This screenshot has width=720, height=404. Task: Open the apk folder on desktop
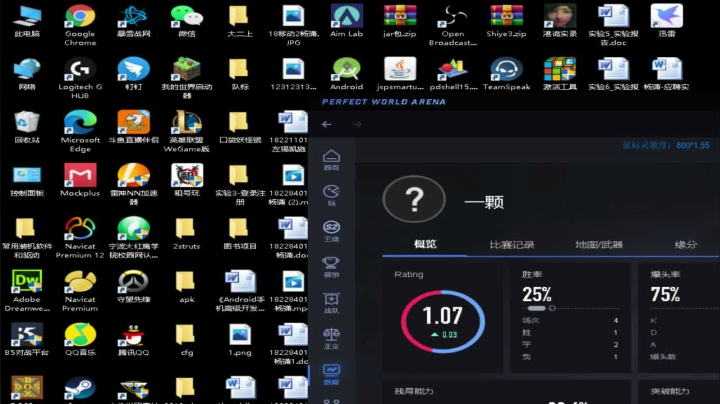pyautogui.click(x=187, y=287)
